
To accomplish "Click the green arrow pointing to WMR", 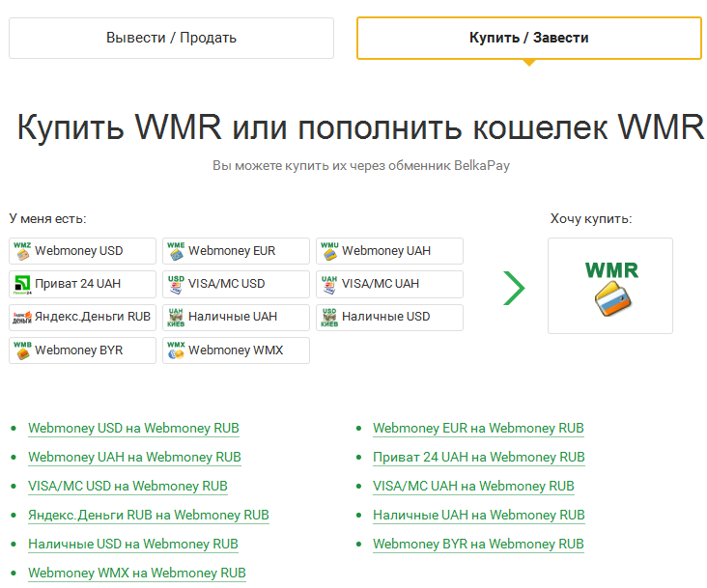I will click(515, 288).
